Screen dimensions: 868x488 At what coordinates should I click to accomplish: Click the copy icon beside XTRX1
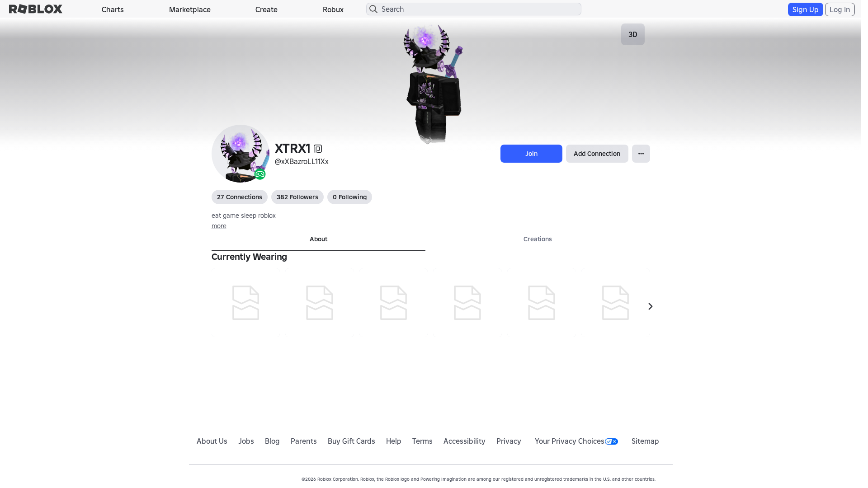pos(318,149)
